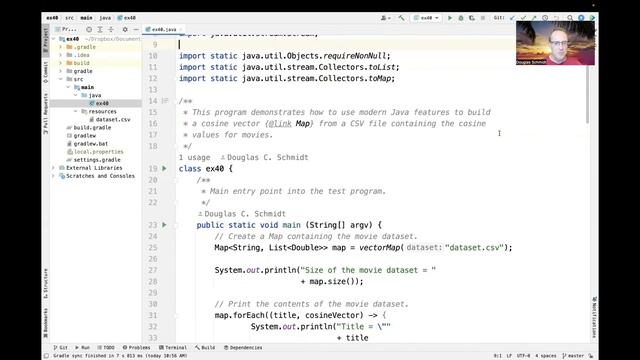Open Project panel settings gear

click(x=125, y=29)
